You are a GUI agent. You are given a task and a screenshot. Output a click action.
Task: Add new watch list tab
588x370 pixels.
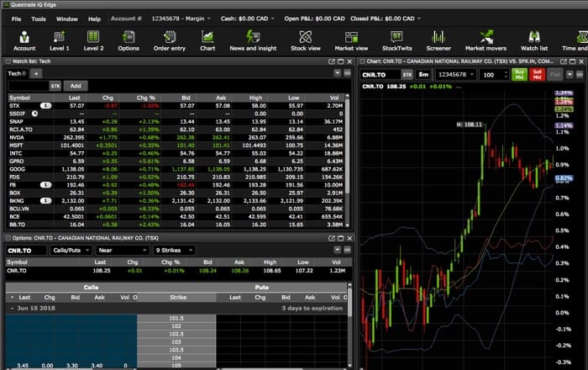point(36,74)
